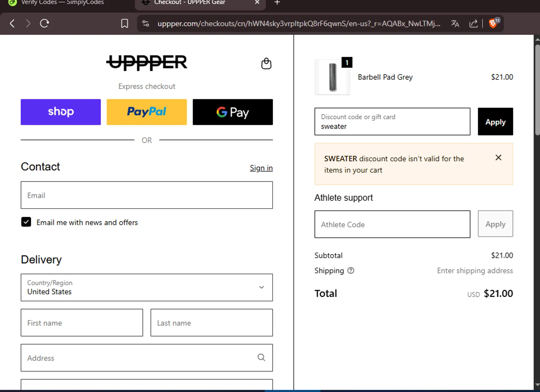The image size is (540, 392).
Task: Open the Country/Region dropdown
Action: pos(147,288)
